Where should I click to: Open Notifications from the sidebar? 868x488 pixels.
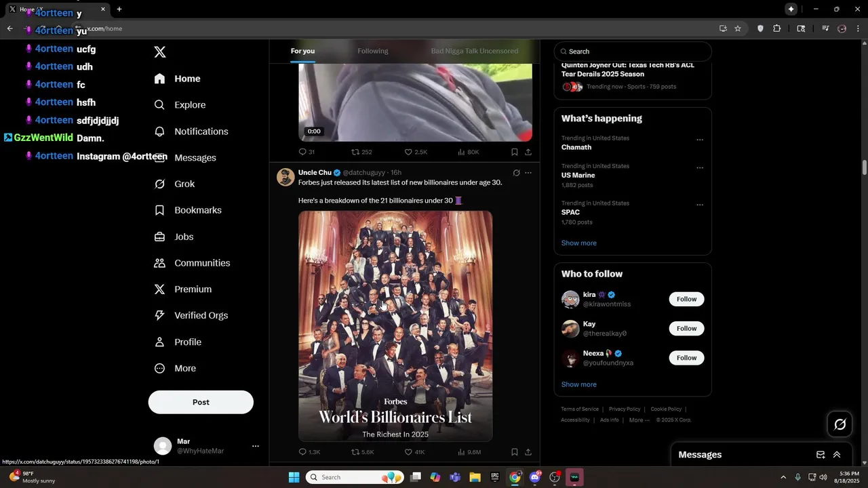(191, 131)
